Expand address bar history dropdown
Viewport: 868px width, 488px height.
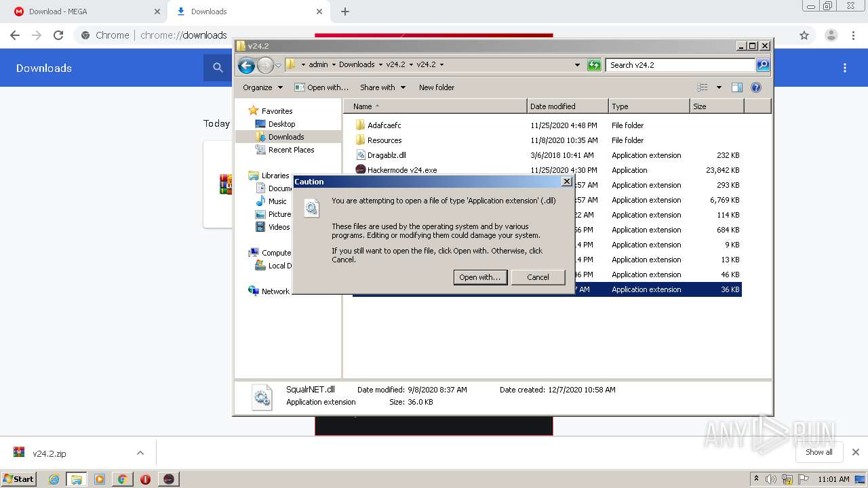577,65
